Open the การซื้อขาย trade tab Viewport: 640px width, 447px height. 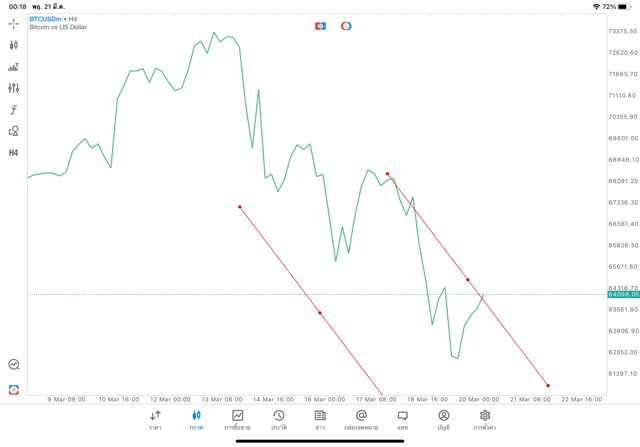pyautogui.click(x=237, y=420)
